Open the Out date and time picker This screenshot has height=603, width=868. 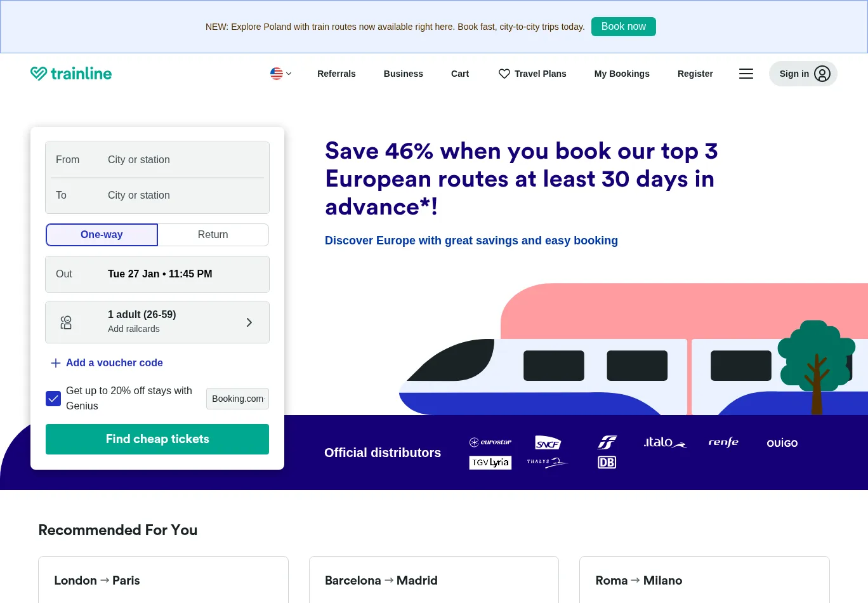click(157, 274)
